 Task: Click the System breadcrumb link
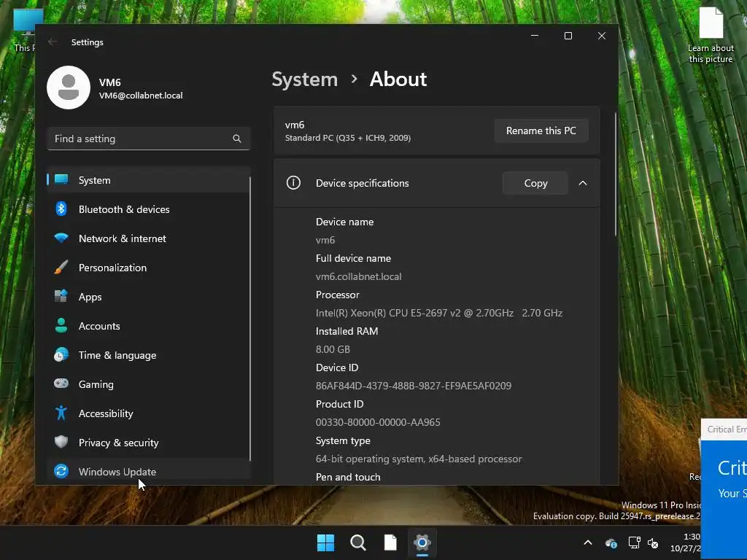[304, 79]
